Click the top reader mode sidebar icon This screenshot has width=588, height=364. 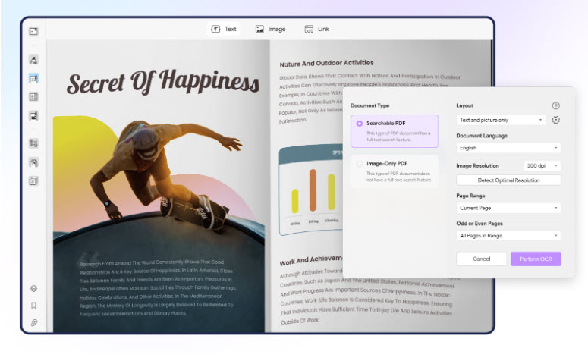click(33, 31)
